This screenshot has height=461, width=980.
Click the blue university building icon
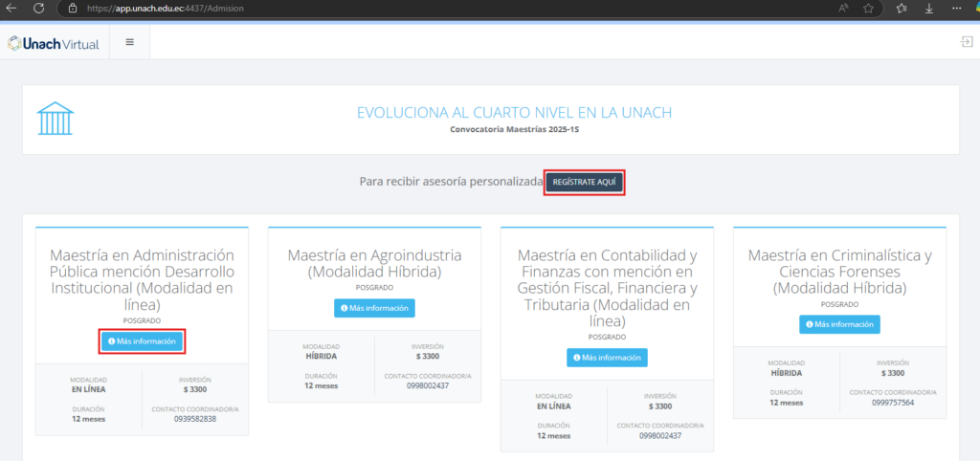(55, 119)
